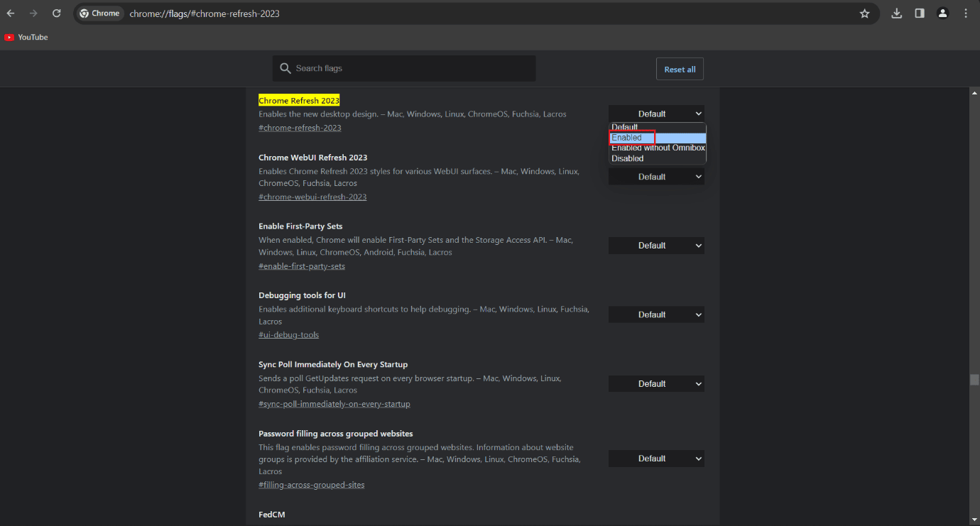Click the Chrome WebUI Refresh 2023 heading
Screen dimensions: 980x526
(x=312, y=158)
